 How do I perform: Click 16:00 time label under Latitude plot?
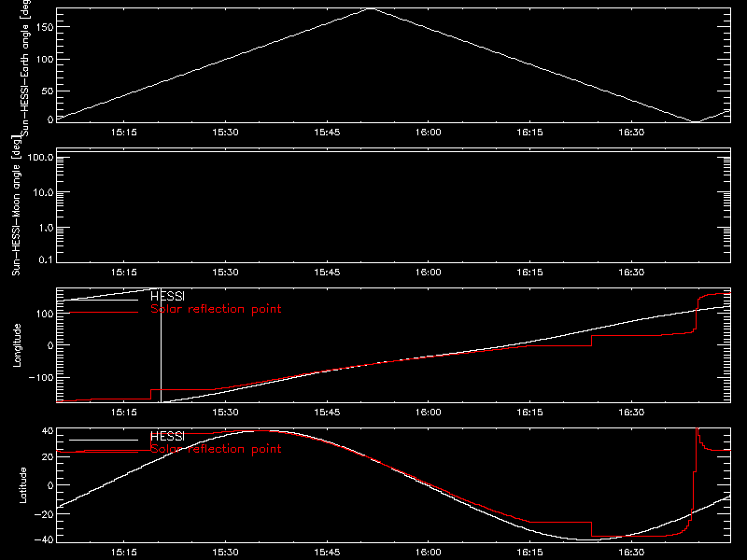429,553
